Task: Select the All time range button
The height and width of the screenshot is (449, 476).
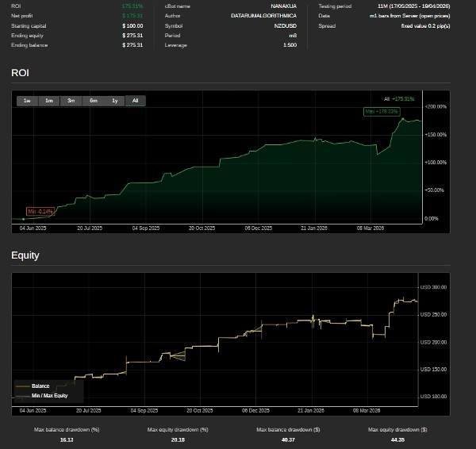Action: tap(136, 101)
